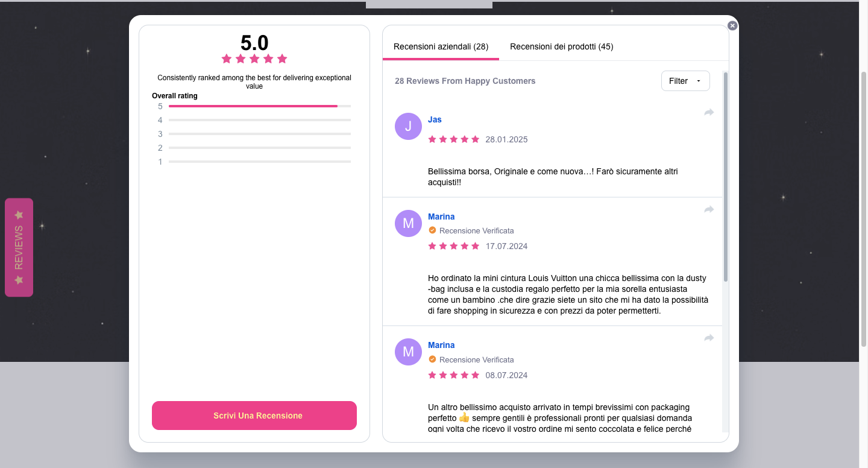
Task: Click the star rating on Jas's review
Action: [454, 139]
